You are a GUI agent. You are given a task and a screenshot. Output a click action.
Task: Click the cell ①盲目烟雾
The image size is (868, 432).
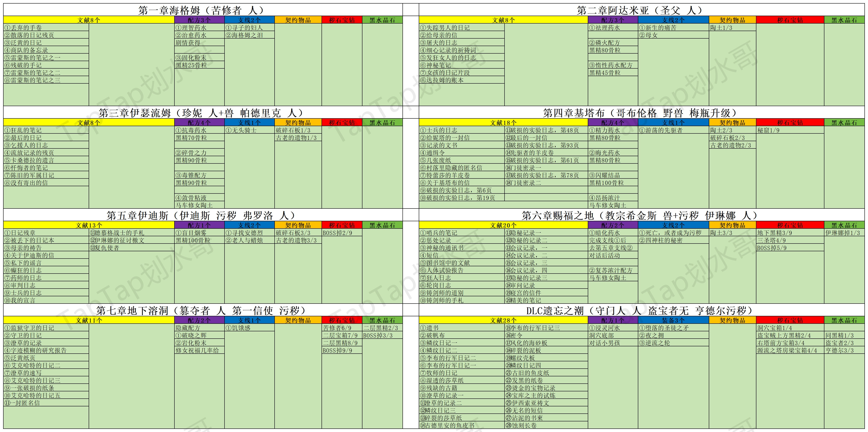coord(199,233)
